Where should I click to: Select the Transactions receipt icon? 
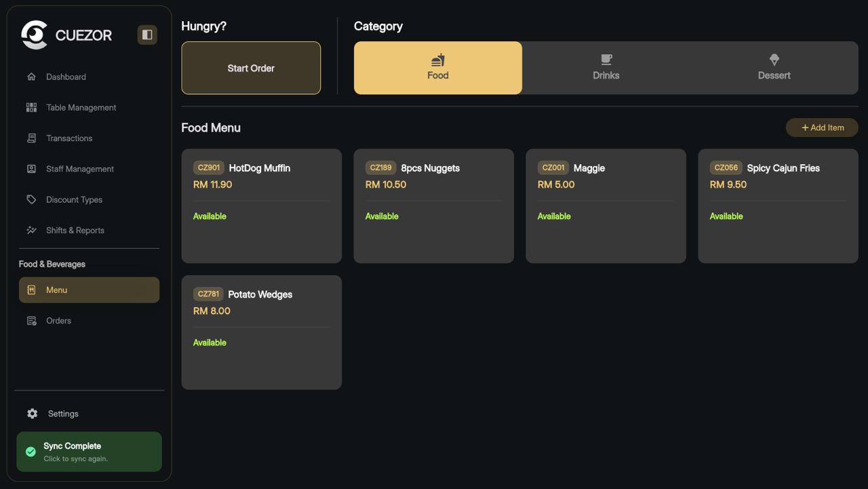coord(30,138)
